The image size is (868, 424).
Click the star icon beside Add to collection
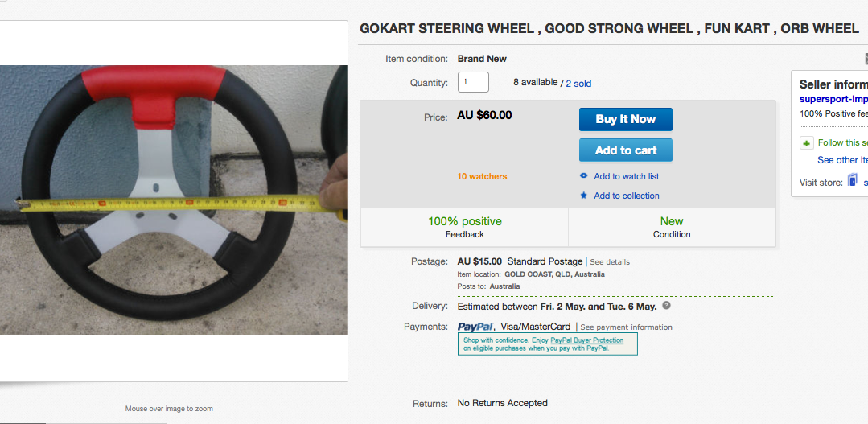tap(584, 196)
